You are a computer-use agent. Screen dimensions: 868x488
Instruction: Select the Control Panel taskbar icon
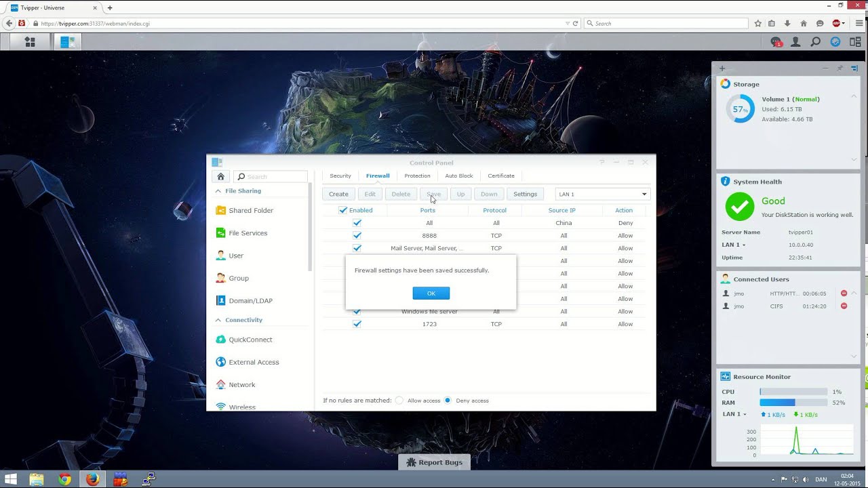coord(67,42)
